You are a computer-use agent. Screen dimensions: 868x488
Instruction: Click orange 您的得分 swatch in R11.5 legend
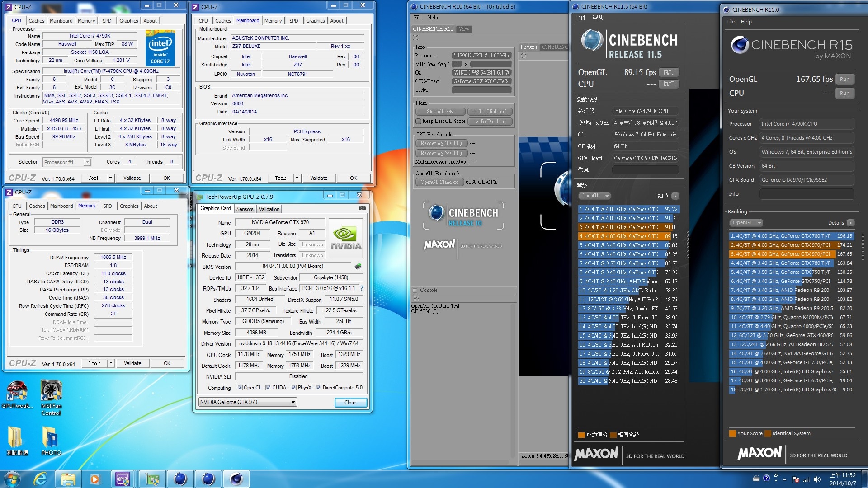581,435
